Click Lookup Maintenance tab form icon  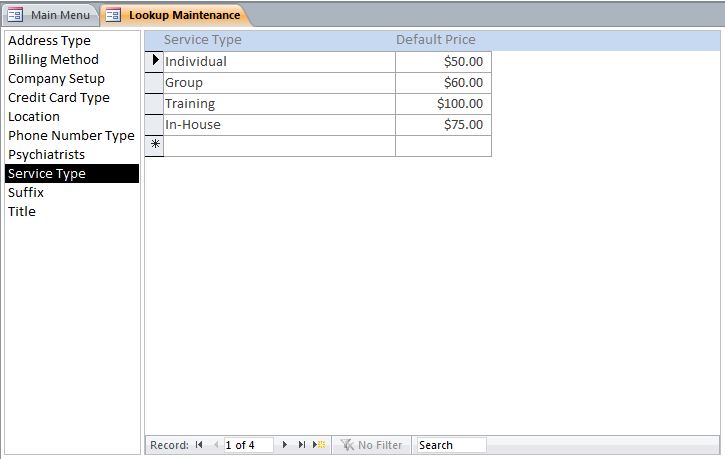(x=113, y=15)
